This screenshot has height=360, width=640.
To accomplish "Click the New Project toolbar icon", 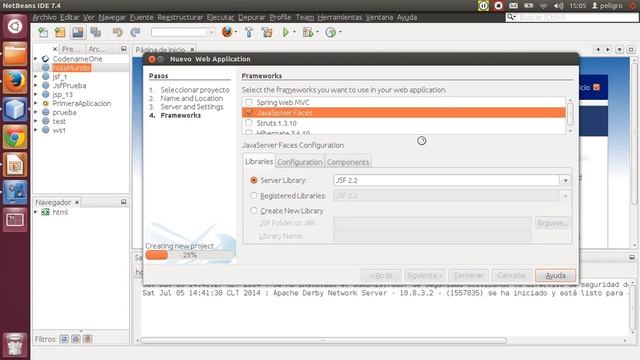I will point(60,32).
